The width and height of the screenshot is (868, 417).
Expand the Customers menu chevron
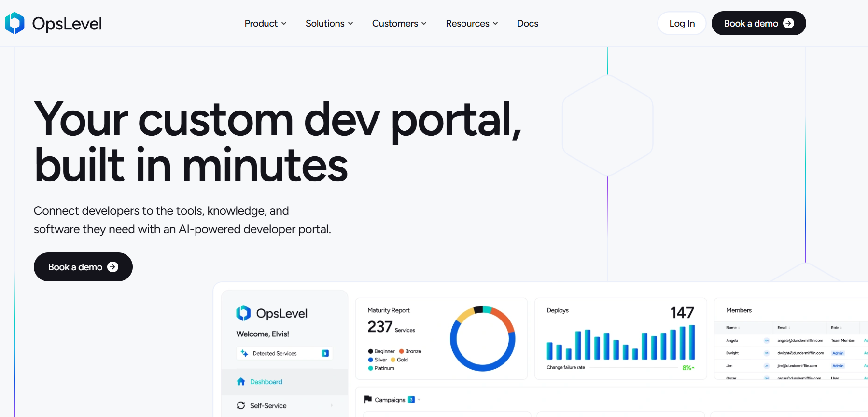[424, 23]
